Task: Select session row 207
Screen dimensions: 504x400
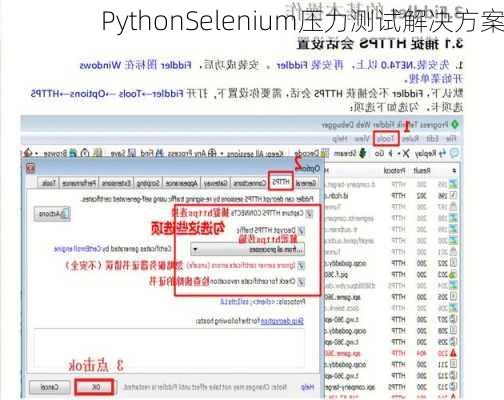Action: [391, 319]
